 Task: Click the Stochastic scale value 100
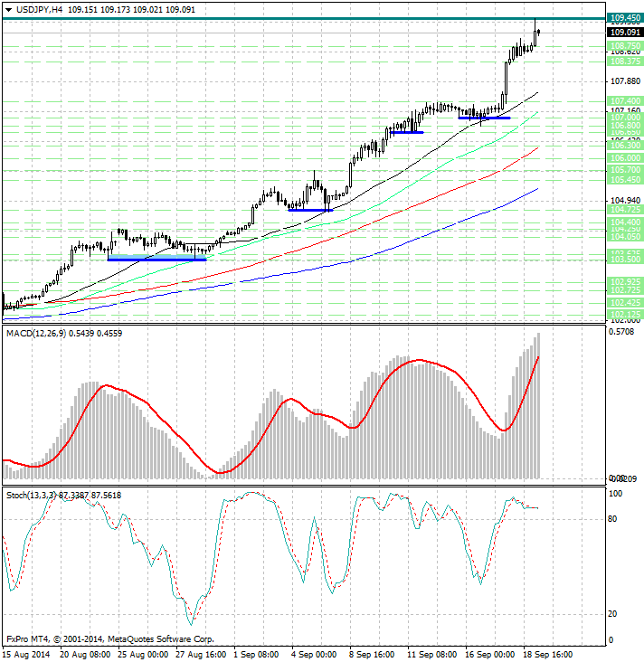tap(616, 494)
